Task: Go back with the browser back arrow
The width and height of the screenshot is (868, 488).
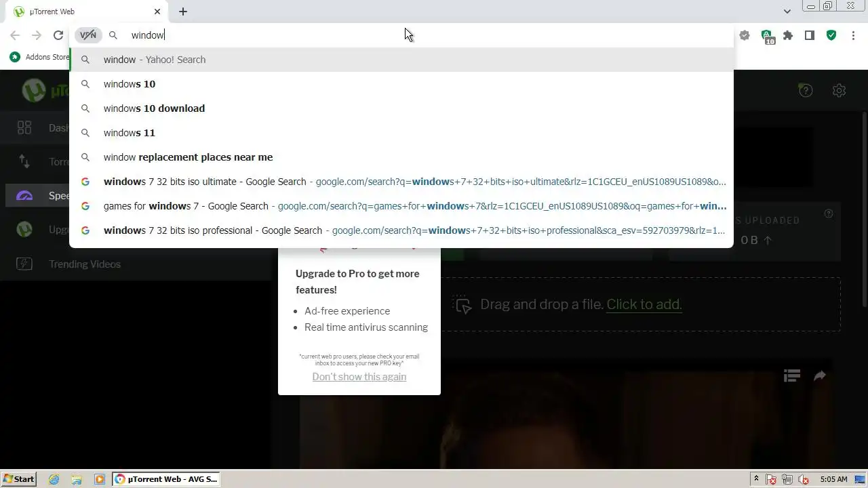Action: [15, 35]
